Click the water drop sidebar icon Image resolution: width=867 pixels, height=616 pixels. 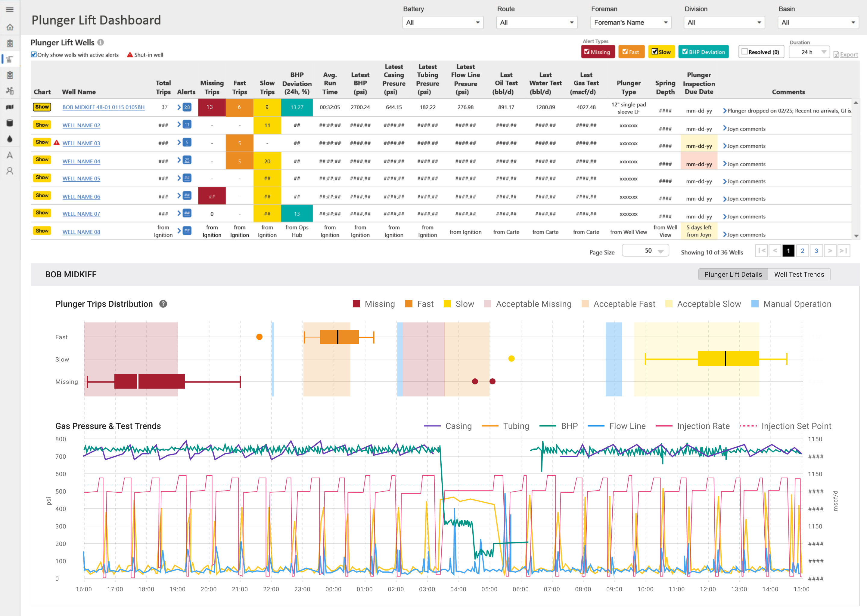coord(10,139)
